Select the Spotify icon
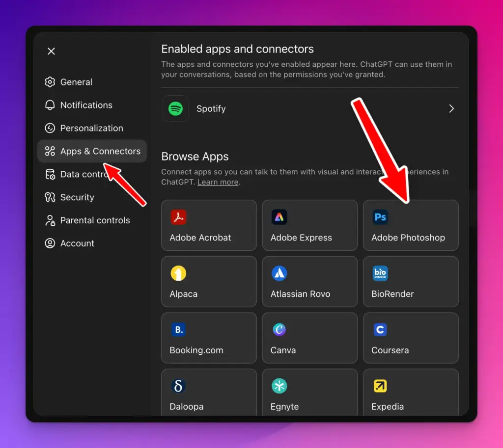Viewport: 503px width, 448px height. 175,108
